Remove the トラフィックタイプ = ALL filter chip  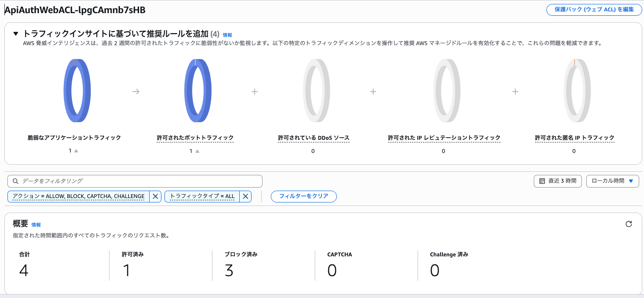click(245, 196)
